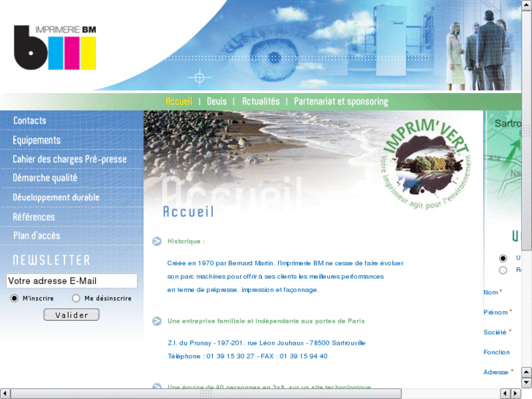
Task: Select the Me désinscrire radio button
Action: pyautogui.click(x=76, y=298)
